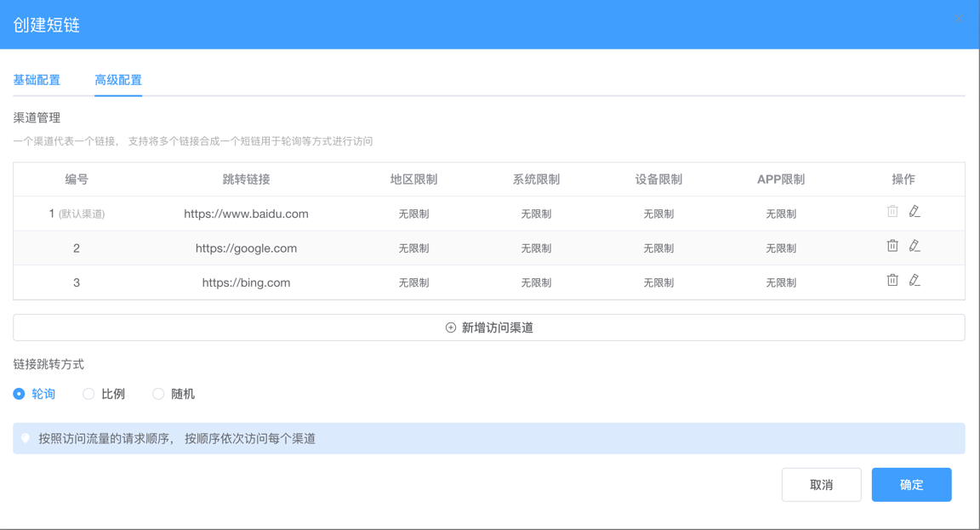The image size is (980, 530).
Task: Click 取消 to cancel
Action: click(x=821, y=484)
